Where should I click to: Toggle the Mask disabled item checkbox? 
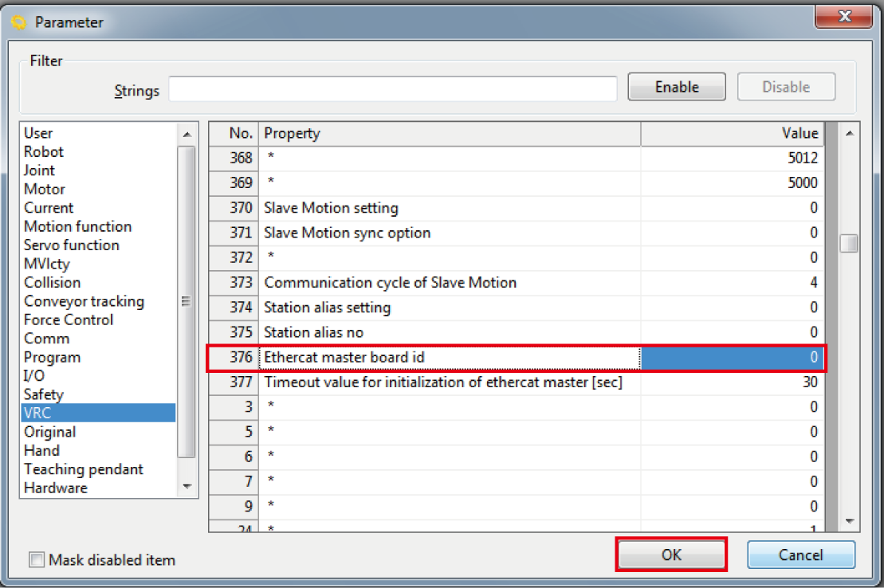[37, 560]
